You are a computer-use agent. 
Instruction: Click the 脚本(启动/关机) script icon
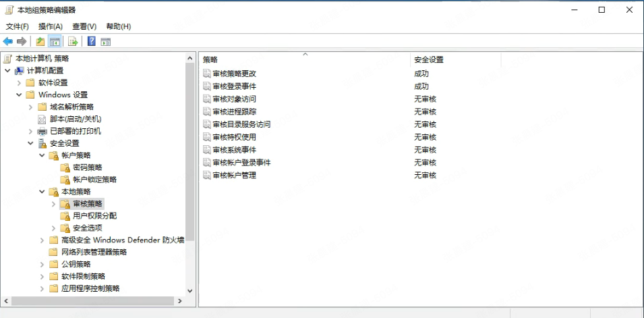[x=42, y=120]
